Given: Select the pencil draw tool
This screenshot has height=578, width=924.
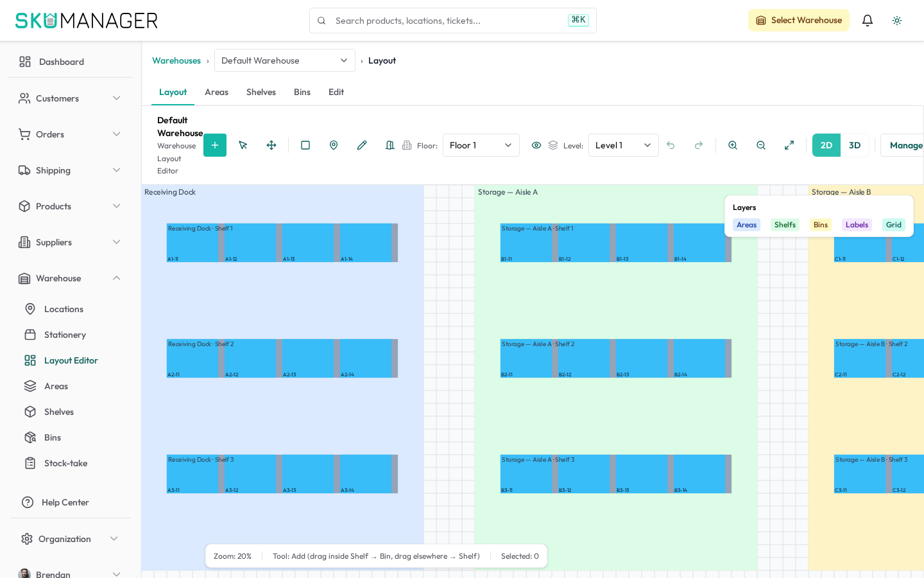Looking at the screenshot, I should coord(362,145).
